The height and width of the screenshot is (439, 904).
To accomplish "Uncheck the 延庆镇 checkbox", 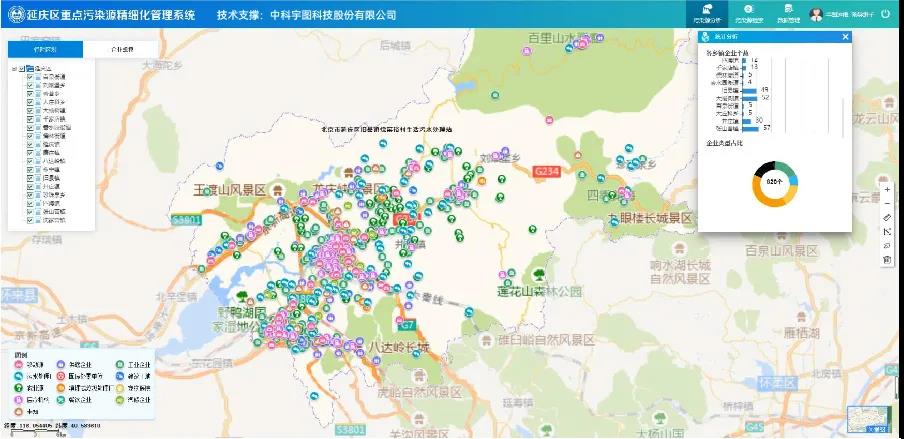I will [x=30, y=144].
